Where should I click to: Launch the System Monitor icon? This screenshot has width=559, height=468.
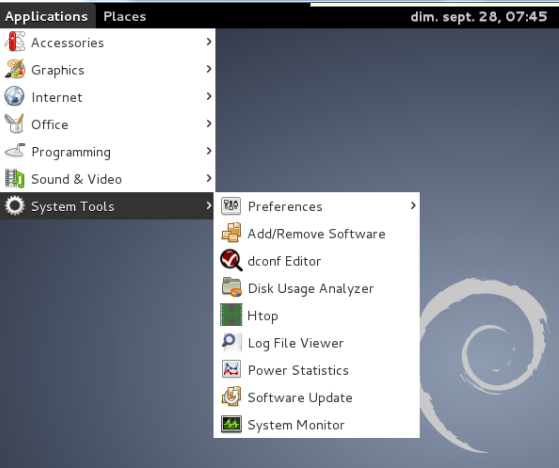tap(231, 424)
